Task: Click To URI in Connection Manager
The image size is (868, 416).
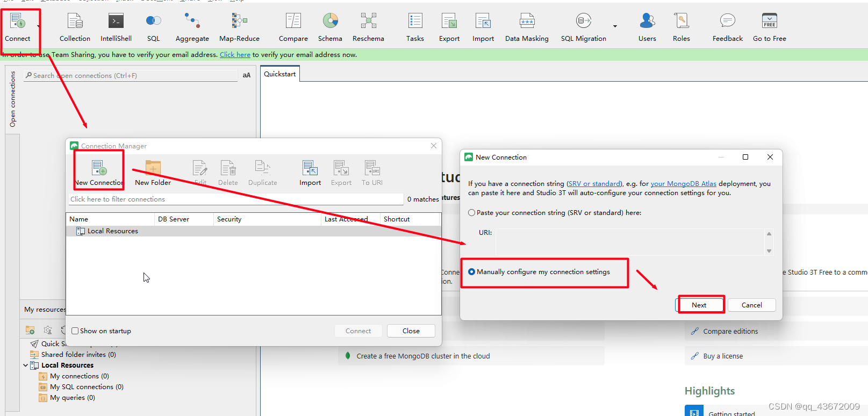Action: pyautogui.click(x=372, y=173)
